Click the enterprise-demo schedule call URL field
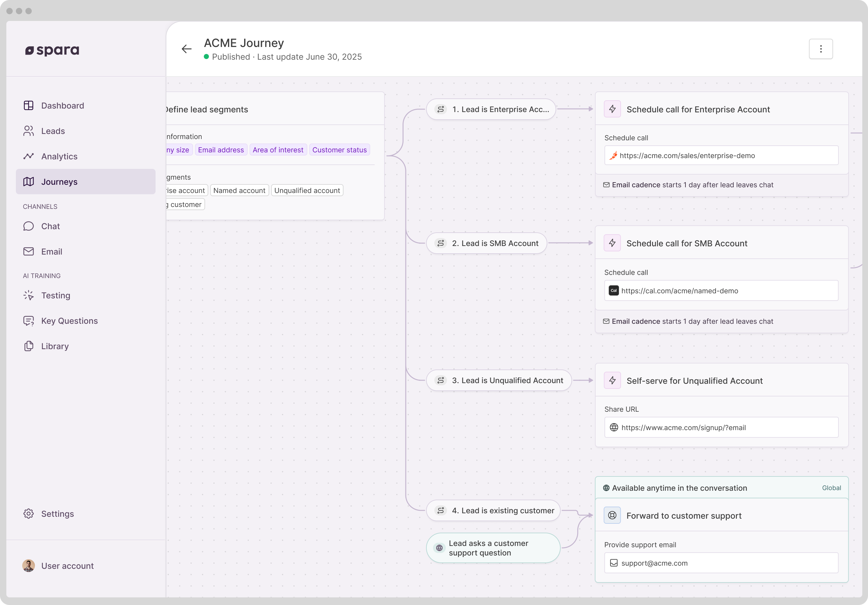This screenshot has height=605, width=868. coord(721,155)
